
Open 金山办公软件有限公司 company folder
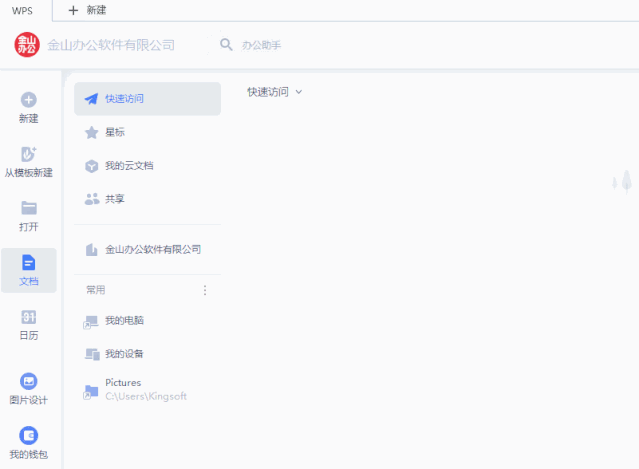pos(148,249)
